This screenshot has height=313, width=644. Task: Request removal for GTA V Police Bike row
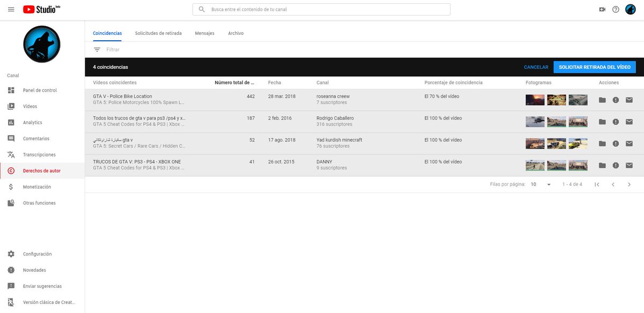(x=616, y=100)
